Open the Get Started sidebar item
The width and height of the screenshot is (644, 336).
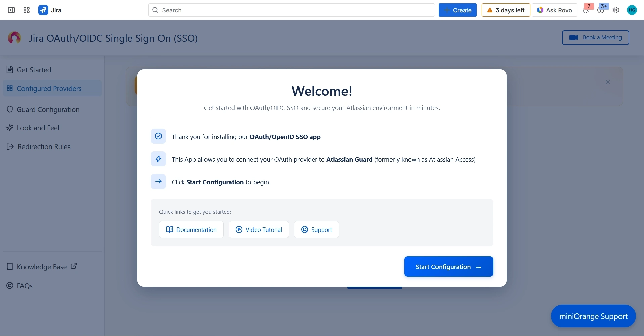coord(52,70)
